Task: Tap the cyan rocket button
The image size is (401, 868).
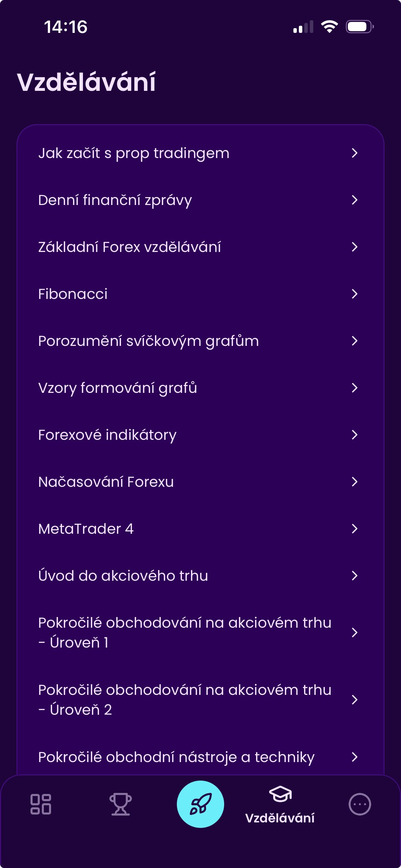Action: click(x=200, y=804)
